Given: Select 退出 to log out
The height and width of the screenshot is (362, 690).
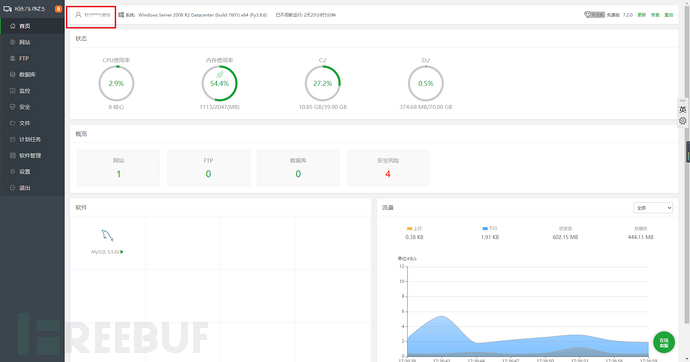Looking at the screenshot, I should point(32,188).
